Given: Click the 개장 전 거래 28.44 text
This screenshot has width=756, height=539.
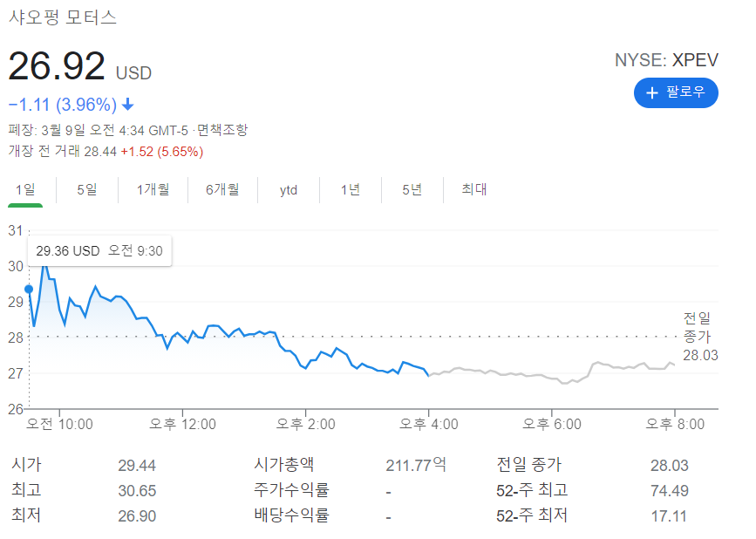Looking at the screenshot, I should 62,152.
